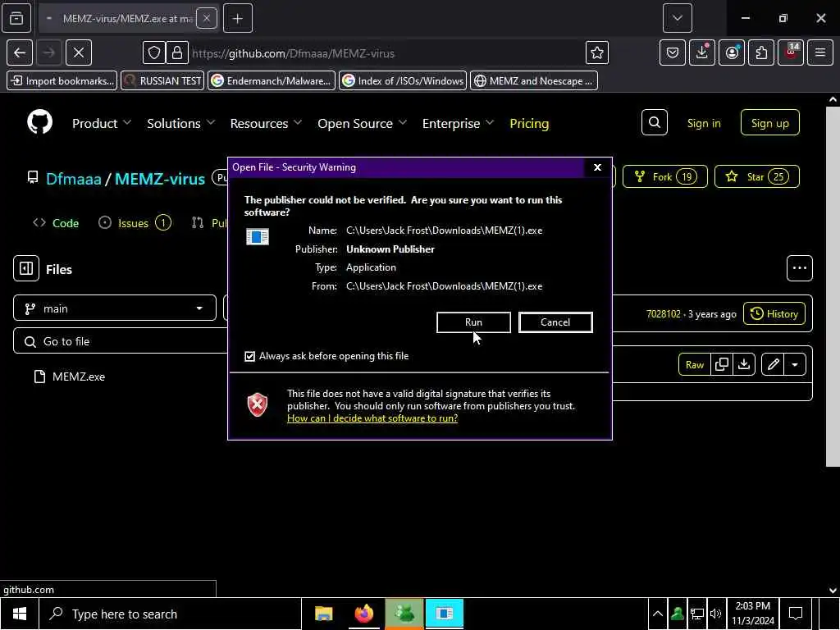840x630 pixels.
Task: Expand the Solutions menu
Action: coord(181,123)
